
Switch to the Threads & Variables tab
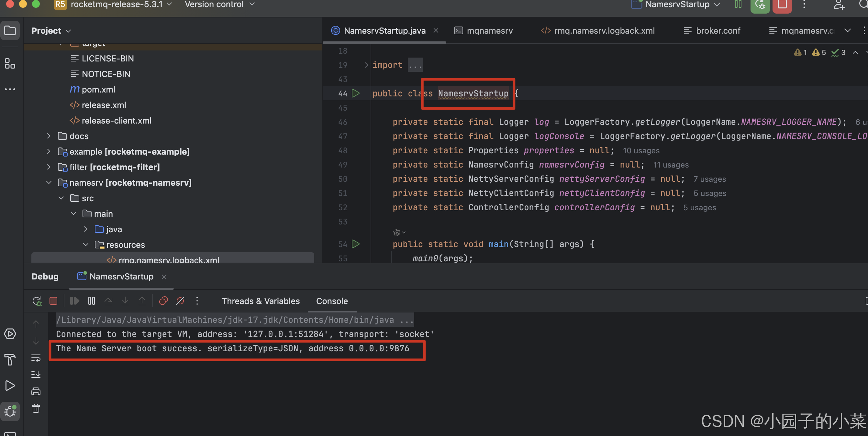260,301
